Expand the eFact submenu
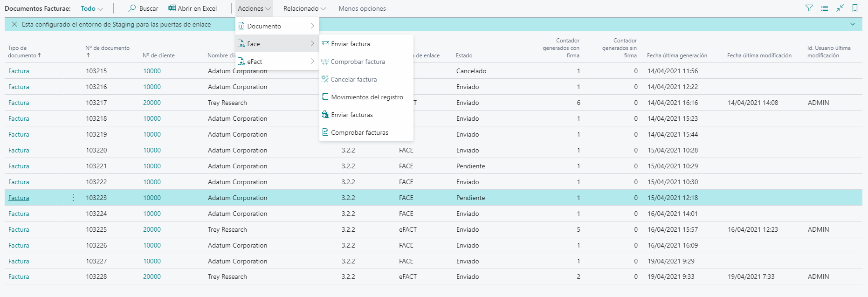The height and width of the screenshot is (297, 868). tap(277, 62)
